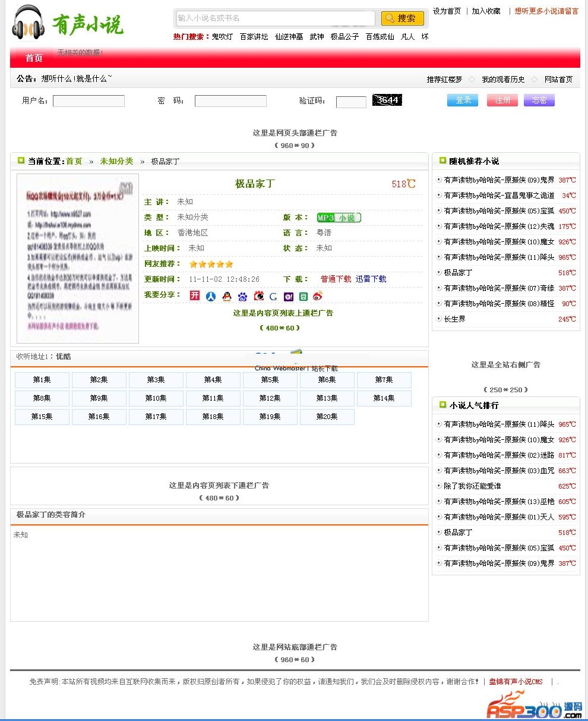Viewport: 588px width, 721px height.
Task: Open (01)天人 in popularity ranking
Action: 500,517
